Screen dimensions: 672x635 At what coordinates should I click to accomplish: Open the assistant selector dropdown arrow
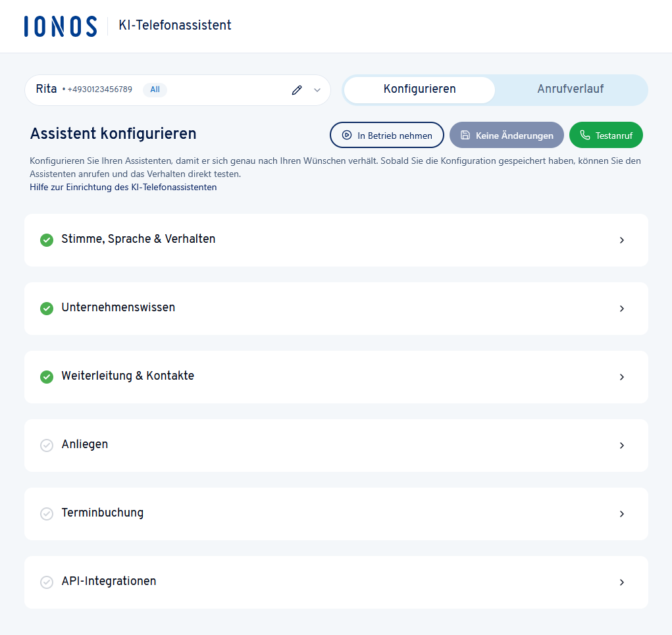click(317, 90)
